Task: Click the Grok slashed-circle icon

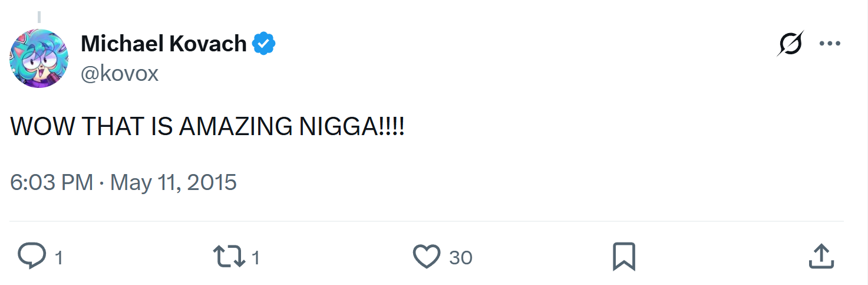Action: (x=790, y=44)
